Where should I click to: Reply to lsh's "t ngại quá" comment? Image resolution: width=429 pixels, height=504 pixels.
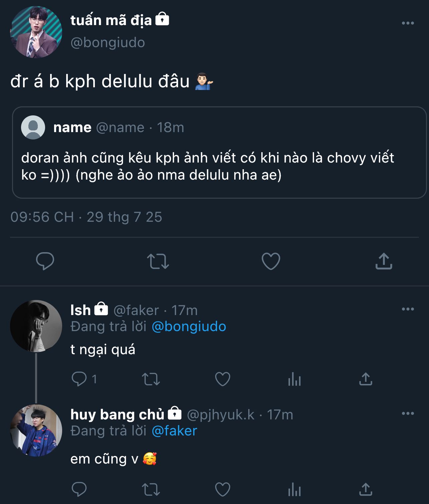point(79,379)
